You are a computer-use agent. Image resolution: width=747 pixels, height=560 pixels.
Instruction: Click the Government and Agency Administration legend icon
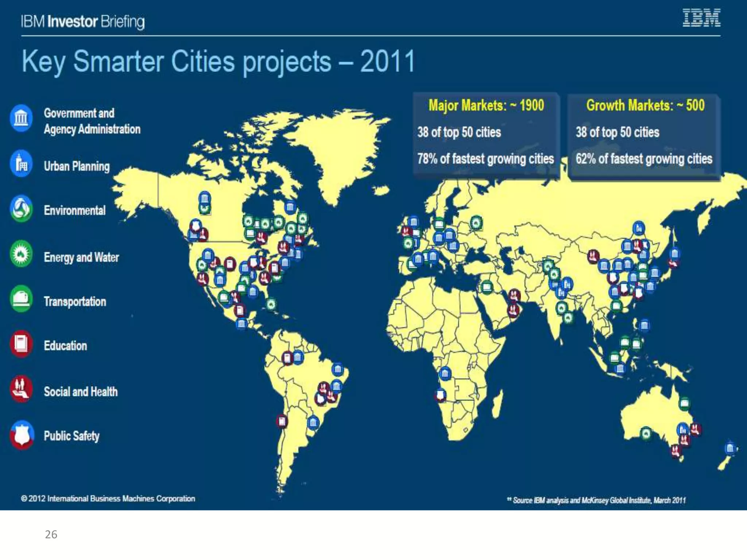(21, 118)
